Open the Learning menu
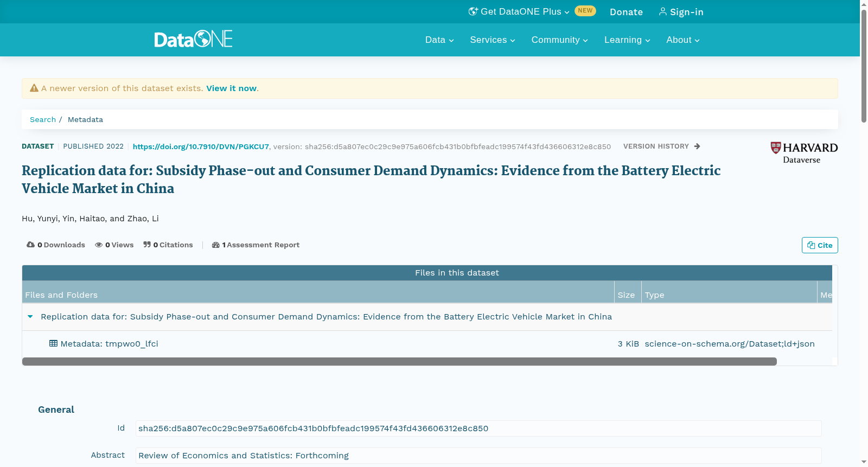The width and height of the screenshot is (868, 467). (x=627, y=40)
